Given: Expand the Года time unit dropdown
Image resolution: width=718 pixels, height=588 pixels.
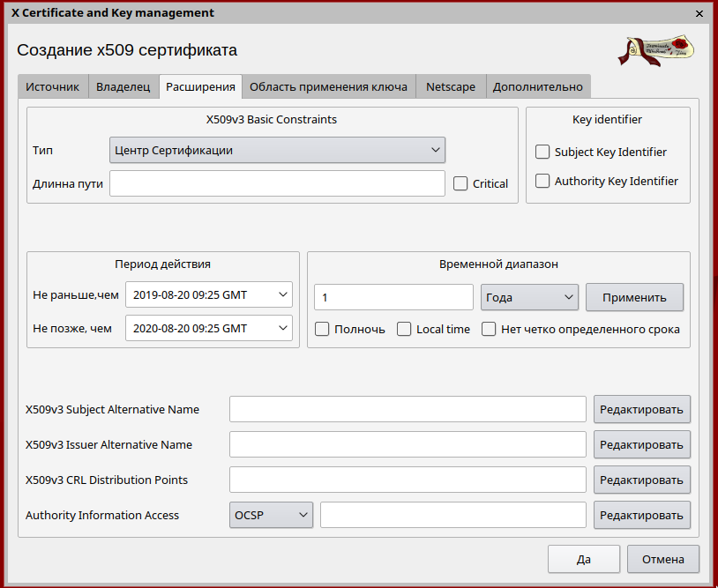Looking at the screenshot, I should coord(529,297).
